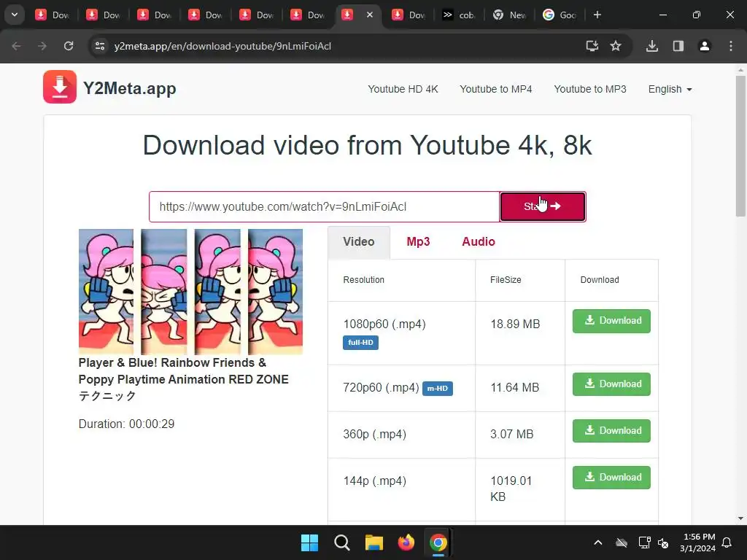Download the 360p video
The width and height of the screenshot is (747, 560).
tap(611, 431)
